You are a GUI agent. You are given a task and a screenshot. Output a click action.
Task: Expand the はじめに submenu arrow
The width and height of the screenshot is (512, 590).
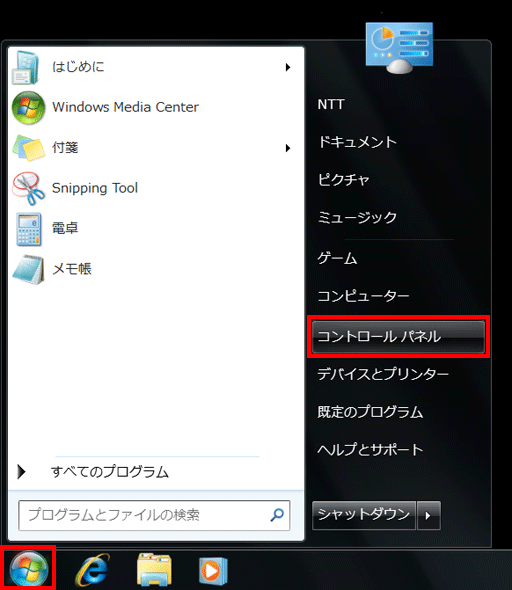pyautogui.click(x=288, y=67)
